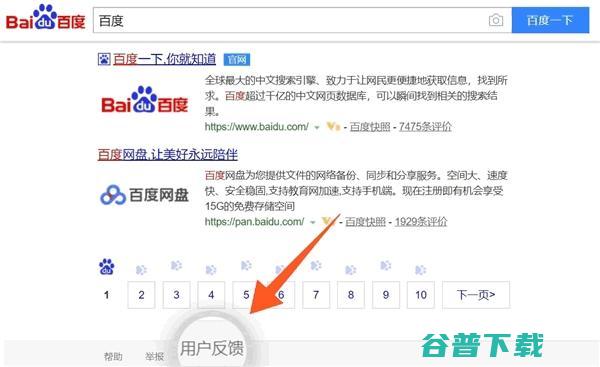Go to results page 3
The image size is (600, 367).
(x=176, y=295)
